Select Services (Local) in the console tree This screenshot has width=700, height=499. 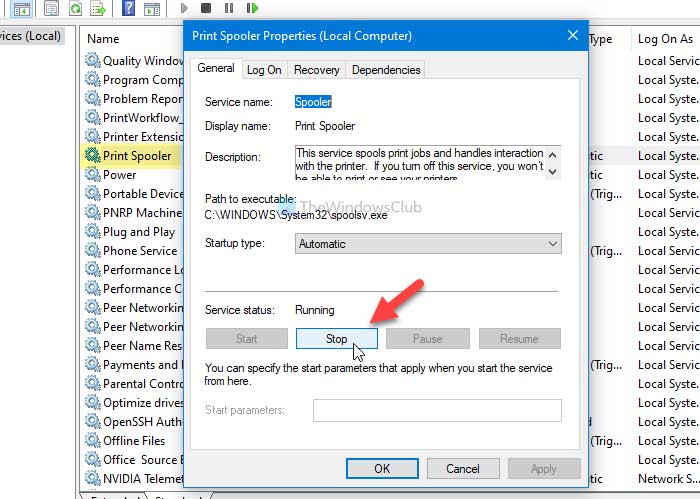[x=30, y=36]
